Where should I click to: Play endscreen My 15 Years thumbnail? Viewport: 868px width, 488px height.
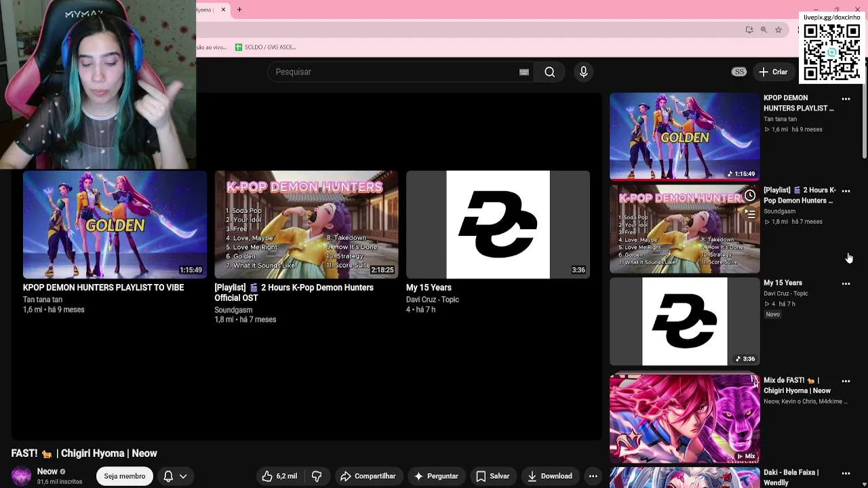tap(498, 224)
